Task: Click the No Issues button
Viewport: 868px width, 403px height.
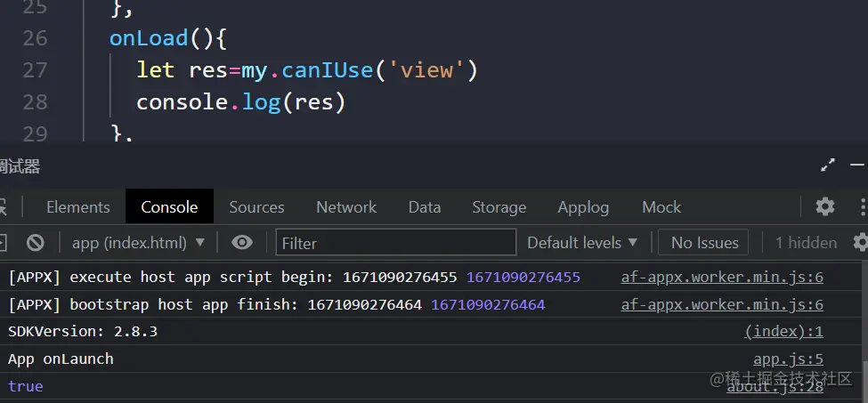Action: coord(704,242)
